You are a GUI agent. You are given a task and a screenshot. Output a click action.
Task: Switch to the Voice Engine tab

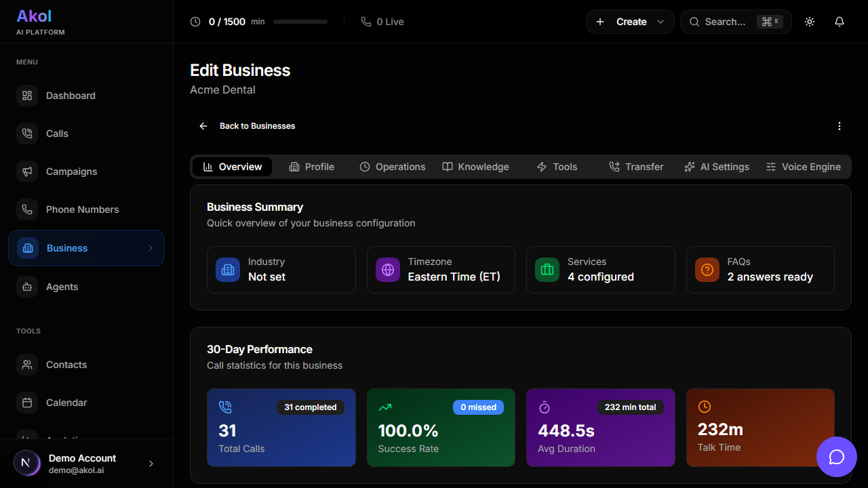(803, 167)
